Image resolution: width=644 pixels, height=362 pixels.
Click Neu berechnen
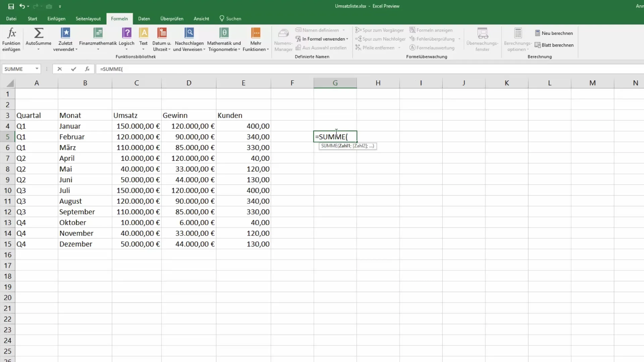click(554, 33)
